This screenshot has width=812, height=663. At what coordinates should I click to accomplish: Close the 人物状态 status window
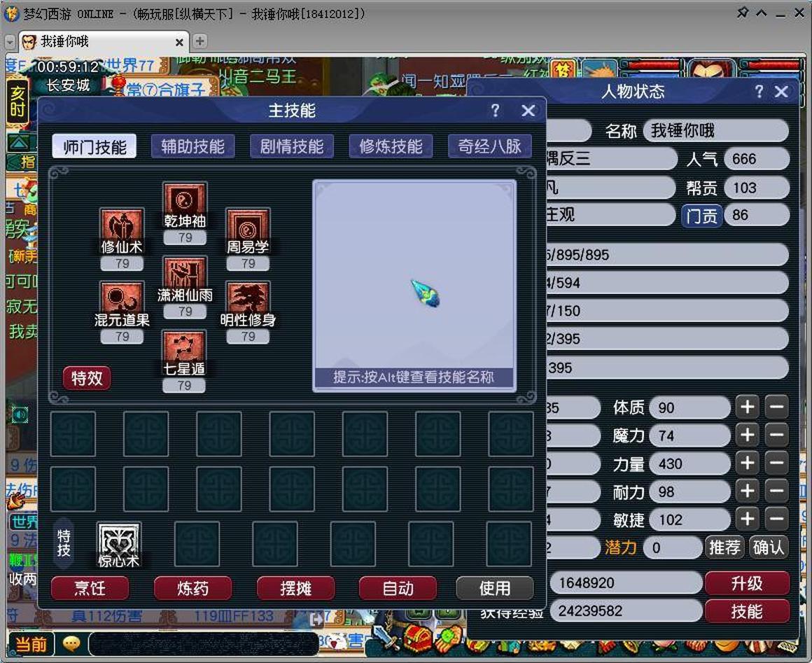pos(781,92)
